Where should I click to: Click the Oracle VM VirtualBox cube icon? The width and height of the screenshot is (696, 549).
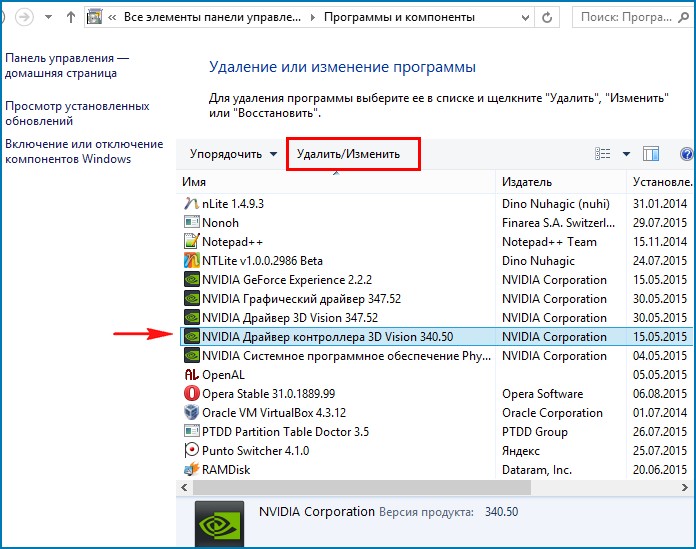[x=191, y=413]
